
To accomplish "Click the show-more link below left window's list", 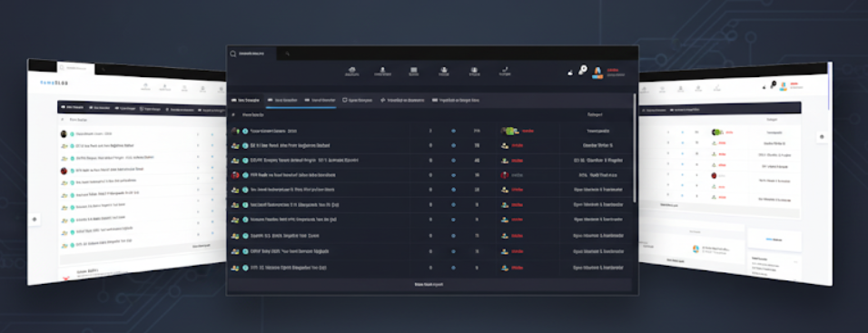I will point(202,246).
